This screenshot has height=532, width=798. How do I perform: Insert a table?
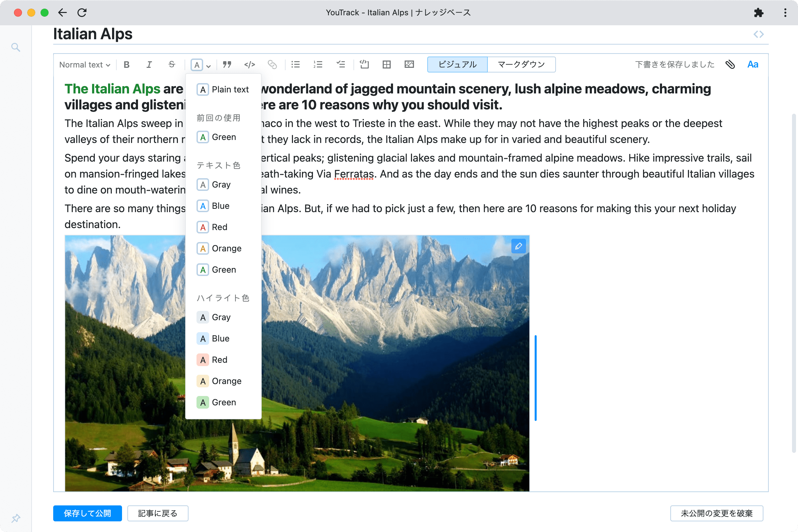386,65
